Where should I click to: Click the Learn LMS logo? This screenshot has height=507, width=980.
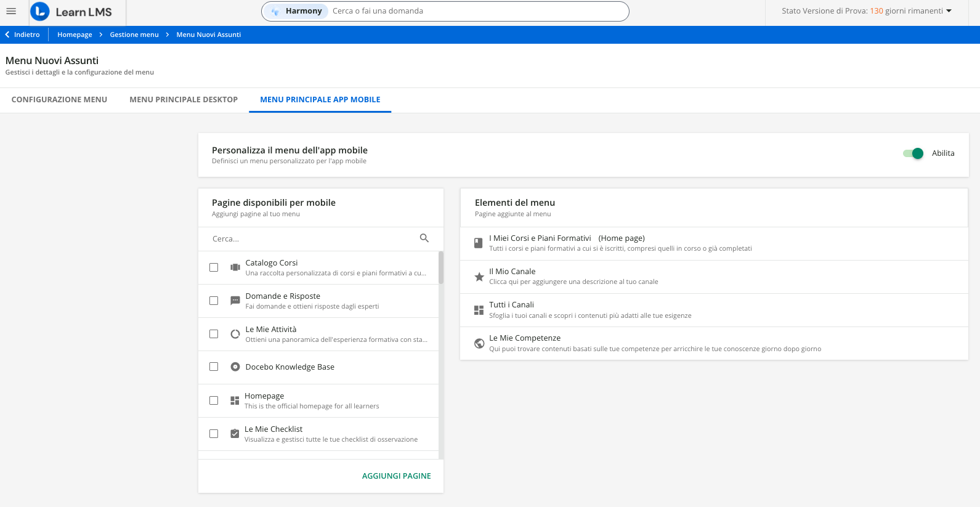[71, 12]
